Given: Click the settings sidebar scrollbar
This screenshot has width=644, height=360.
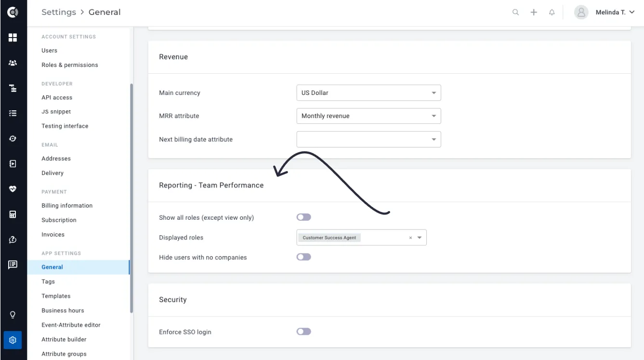Looking at the screenshot, I should tap(131, 198).
